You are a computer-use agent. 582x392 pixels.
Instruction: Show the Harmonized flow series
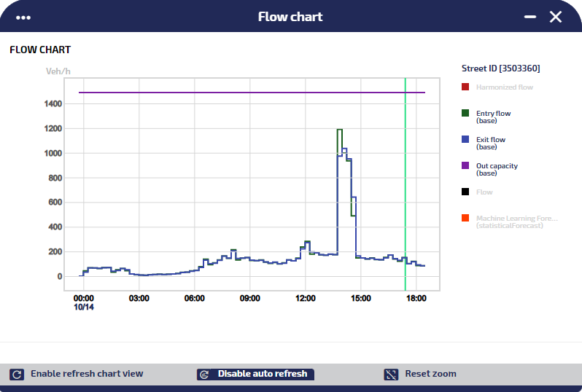tap(505, 87)
